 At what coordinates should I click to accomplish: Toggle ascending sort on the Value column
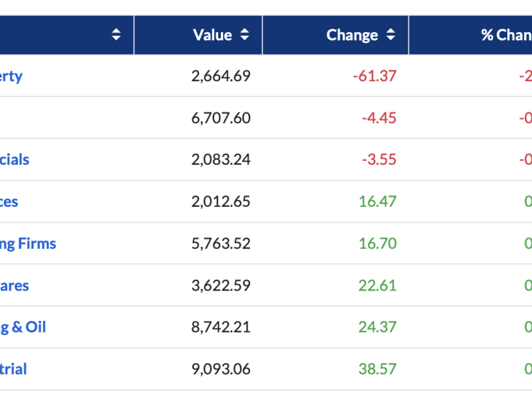point(244,35)
